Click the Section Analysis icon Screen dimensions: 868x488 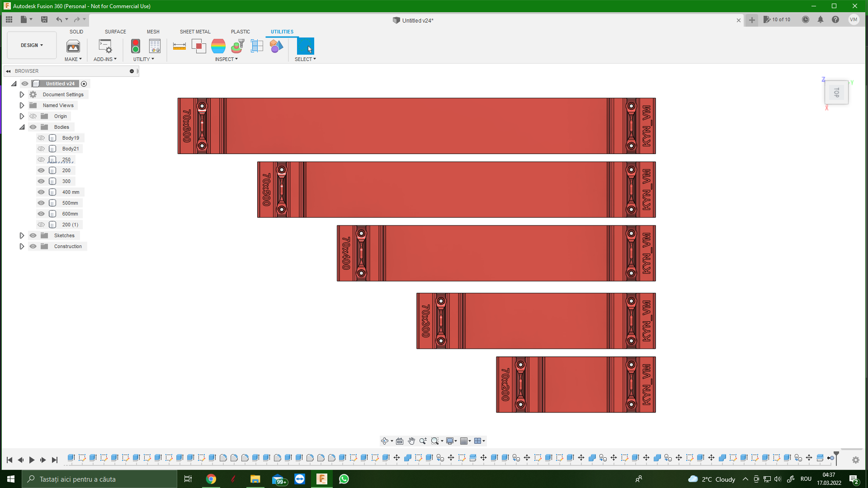(257, 46)
